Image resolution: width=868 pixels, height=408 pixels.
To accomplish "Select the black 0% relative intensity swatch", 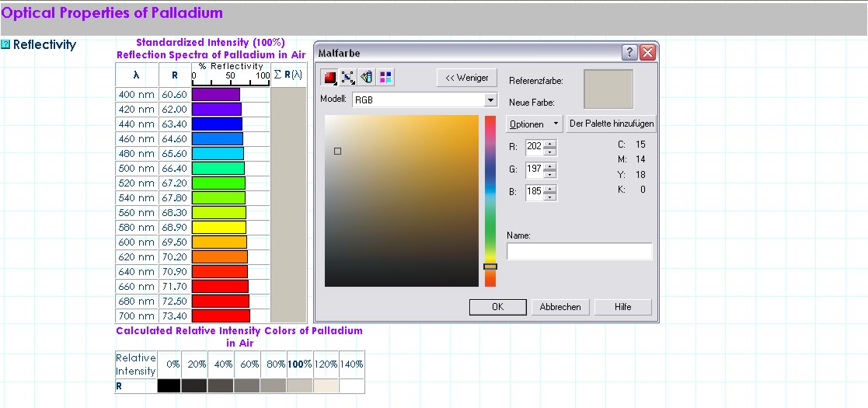I will pos(169,385).
